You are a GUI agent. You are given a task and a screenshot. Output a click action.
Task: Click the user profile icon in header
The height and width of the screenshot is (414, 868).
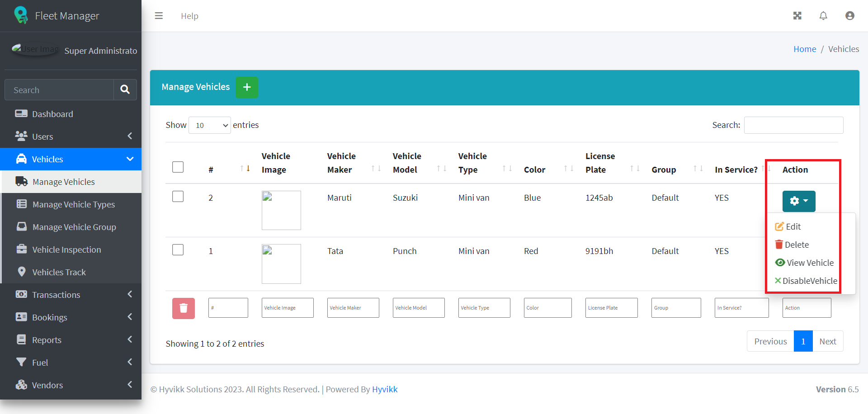849,16
